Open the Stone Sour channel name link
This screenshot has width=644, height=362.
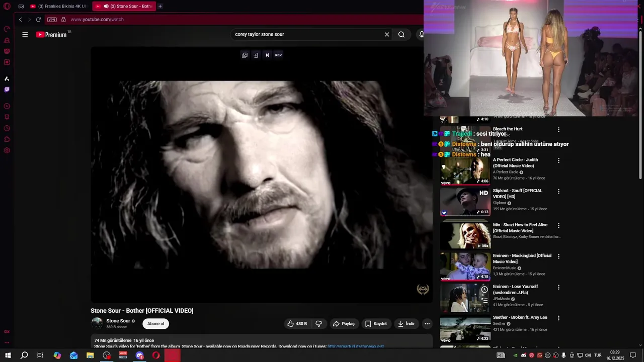coord(118,321)
